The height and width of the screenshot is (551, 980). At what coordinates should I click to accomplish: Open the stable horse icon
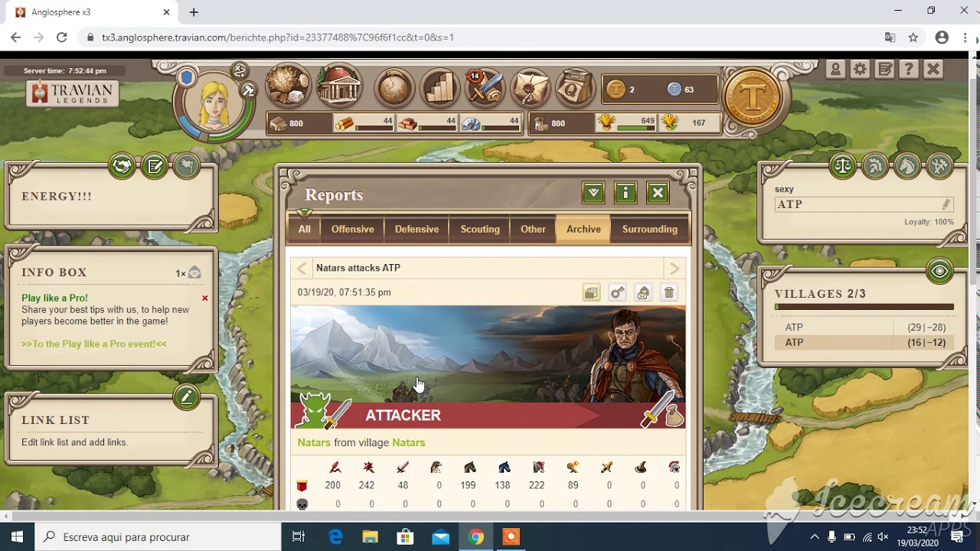point(907,165)
